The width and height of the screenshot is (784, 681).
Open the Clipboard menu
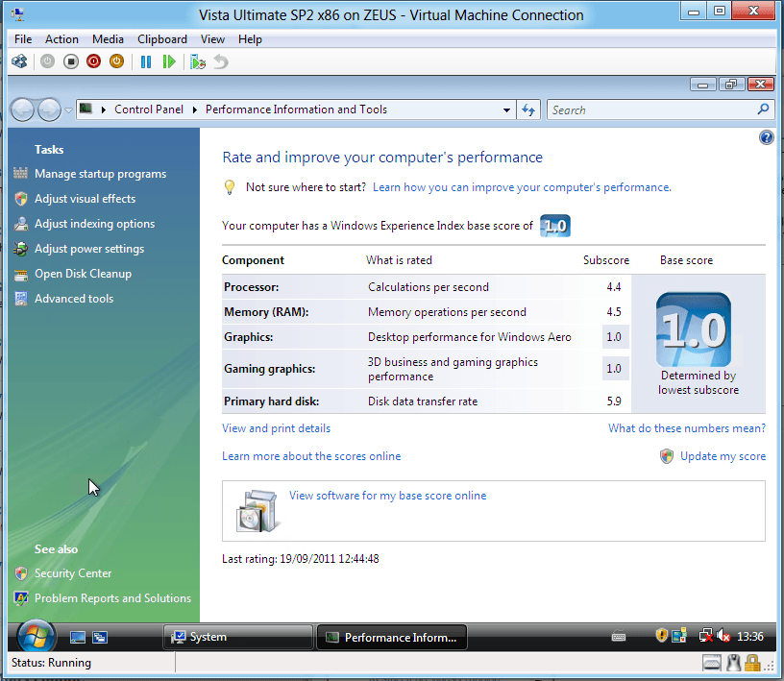click(162, 39)
